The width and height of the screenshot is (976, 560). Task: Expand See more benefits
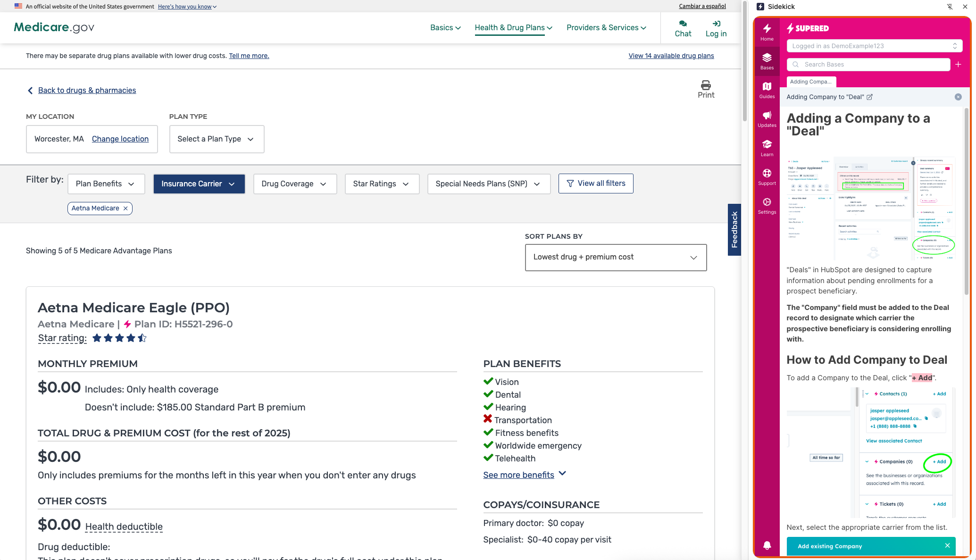pyautogui.click(x=524, y=475)
